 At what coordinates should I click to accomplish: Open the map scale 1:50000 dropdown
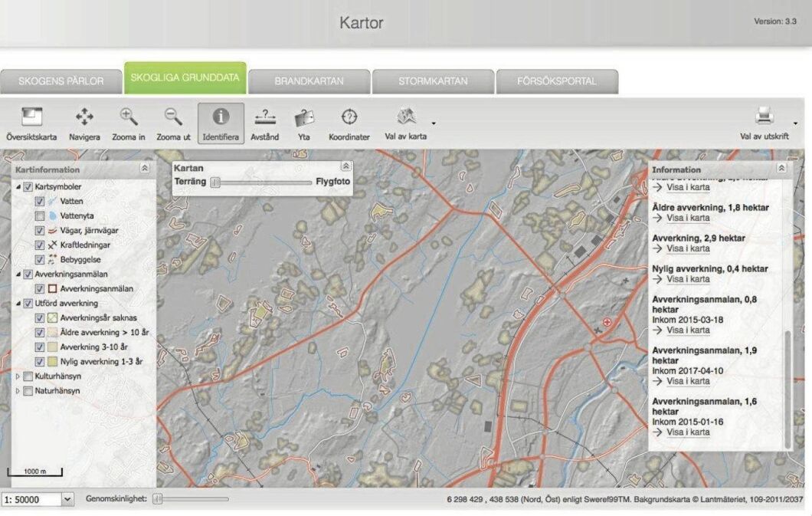point(67,499)
